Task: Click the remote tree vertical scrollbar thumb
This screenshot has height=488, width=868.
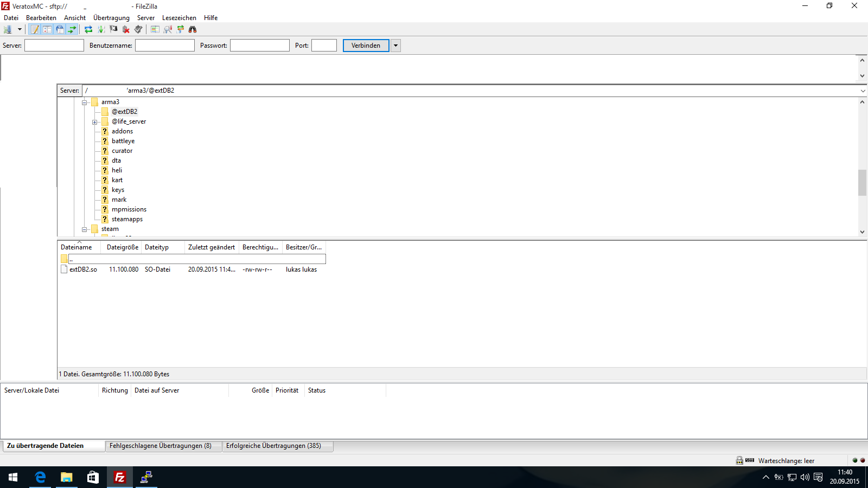Action: pyautogui.click(x=862, y=182)
